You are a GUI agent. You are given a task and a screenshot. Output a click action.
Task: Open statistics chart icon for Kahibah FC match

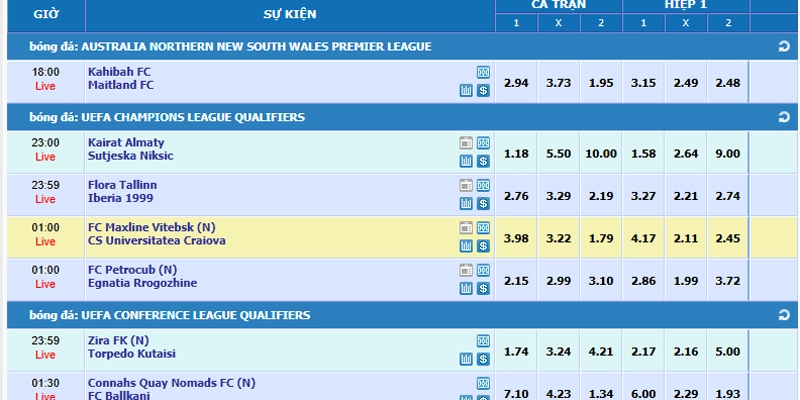click(466, 91)
